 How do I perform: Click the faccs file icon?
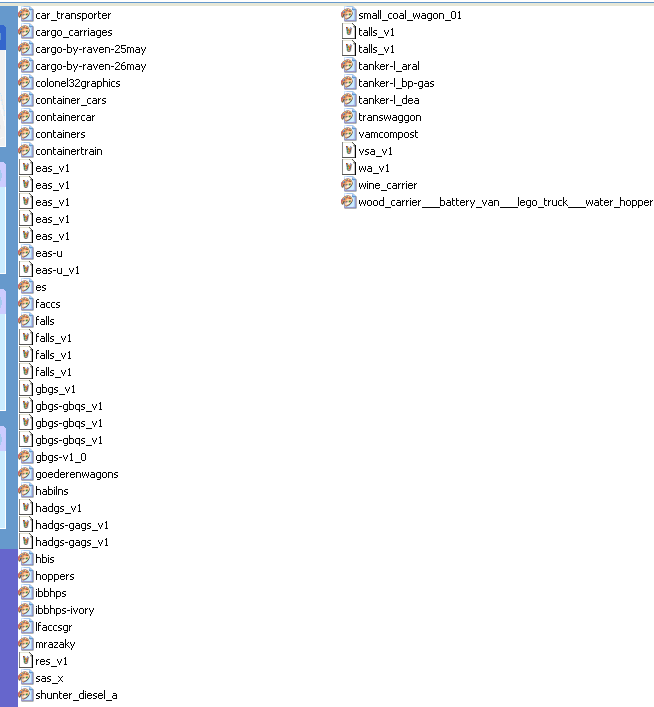[26, 304]
